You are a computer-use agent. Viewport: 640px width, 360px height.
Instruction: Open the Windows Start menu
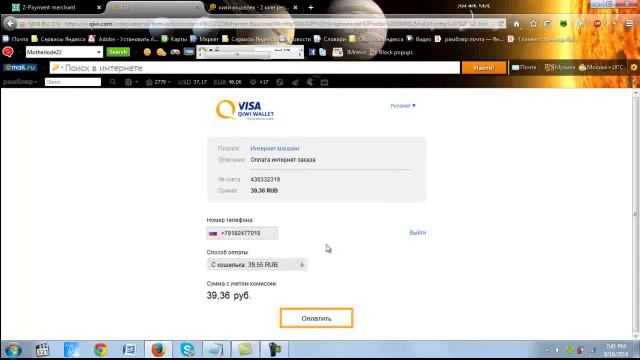13,350
